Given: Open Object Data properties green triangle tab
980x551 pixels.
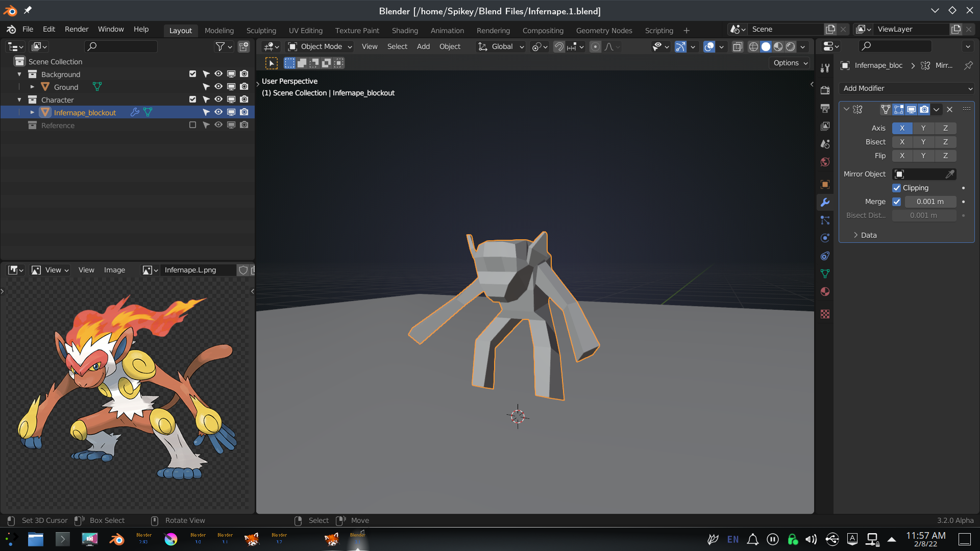Looking at the screenshot, I should tap(825, 274).
